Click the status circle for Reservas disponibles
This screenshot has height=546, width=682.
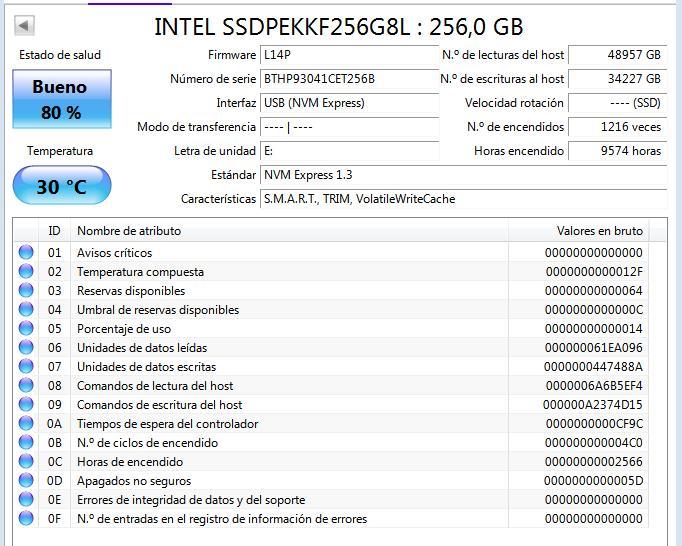pos(26,291)
